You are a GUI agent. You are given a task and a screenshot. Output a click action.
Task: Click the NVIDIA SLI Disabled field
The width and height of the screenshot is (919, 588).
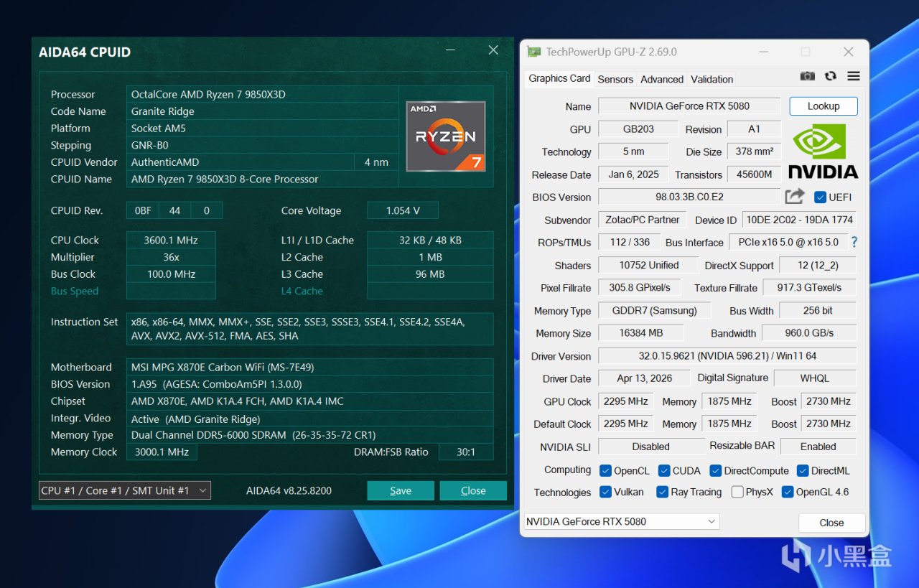click(x=651, y=447)
